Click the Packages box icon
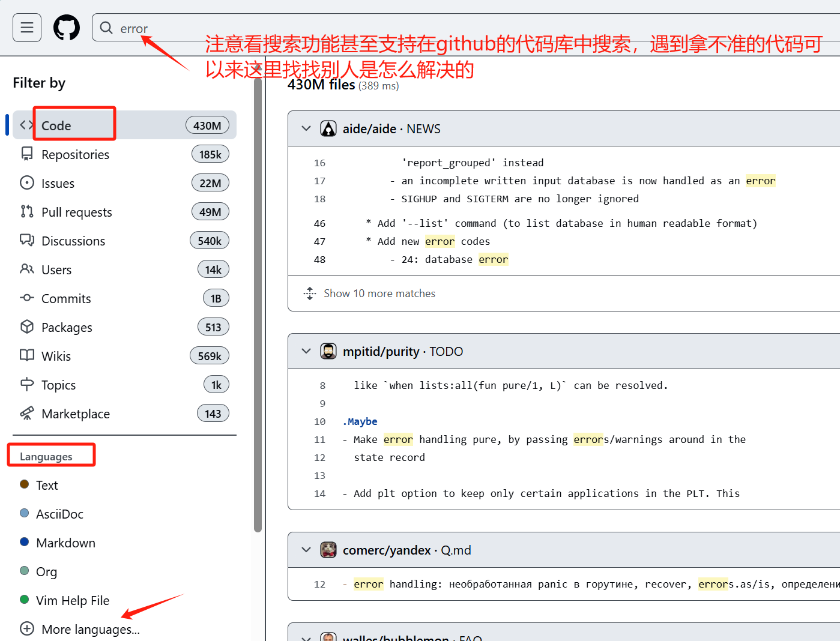 pyautogui.click(x=27, y=327)
